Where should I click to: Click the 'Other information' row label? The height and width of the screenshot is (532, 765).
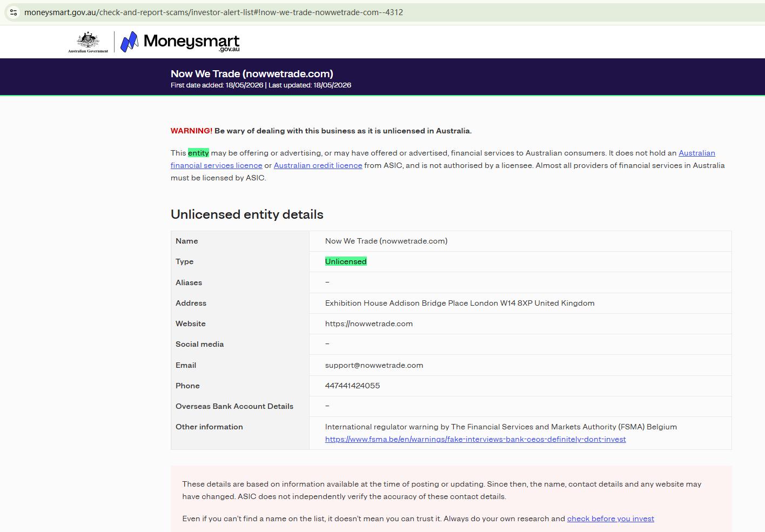coord(209,427)
